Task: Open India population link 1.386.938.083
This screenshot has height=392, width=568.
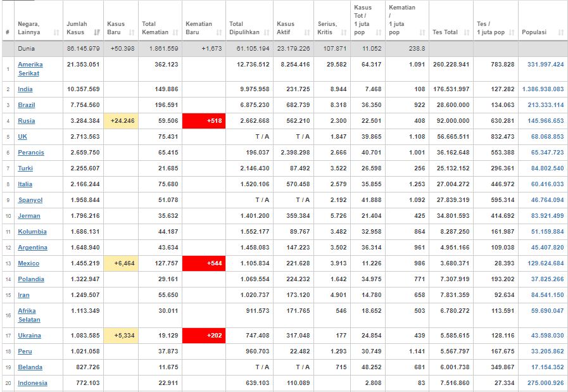Action: point(543,89)
